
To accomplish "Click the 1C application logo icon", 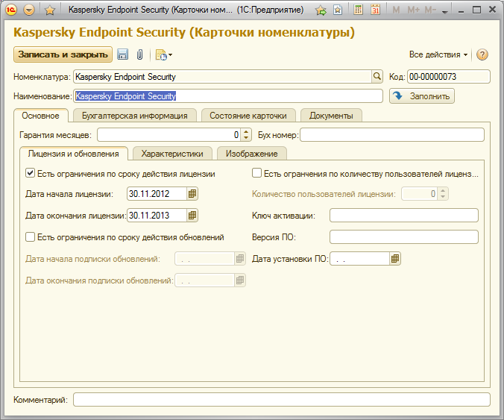I will 11,10.
